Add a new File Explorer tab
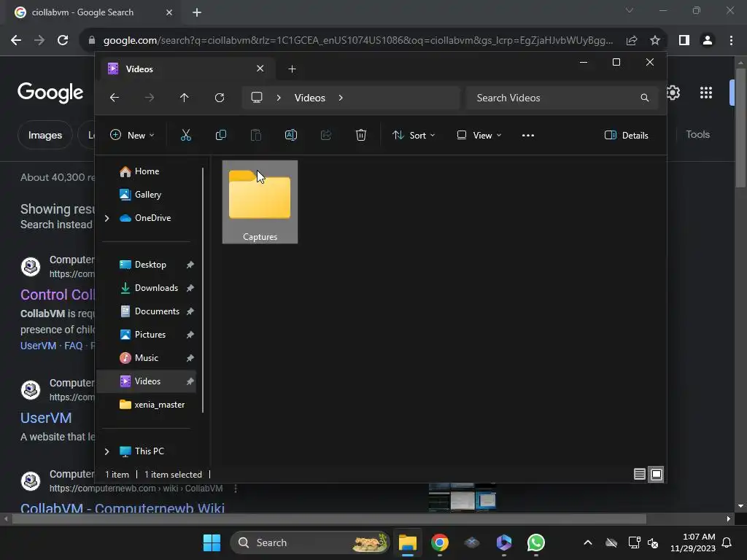 [x=292, y=69]
